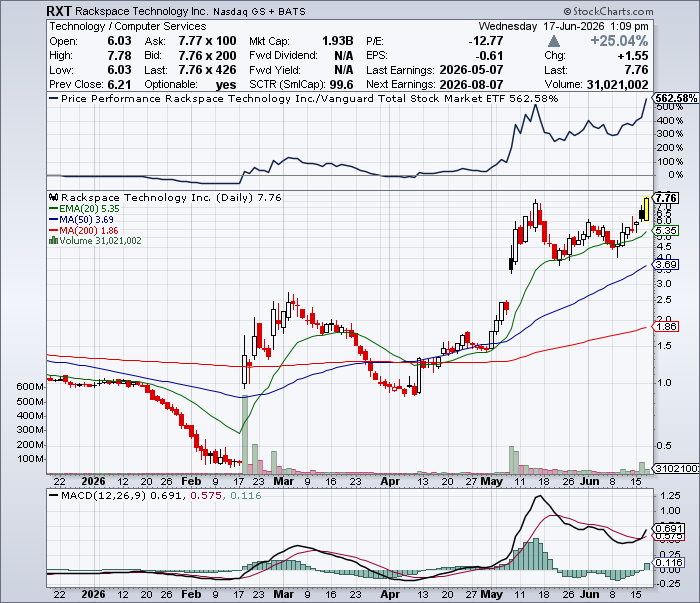Click the date Wednesday 17-Jun-2026 timestamp

tap(563, 26)
